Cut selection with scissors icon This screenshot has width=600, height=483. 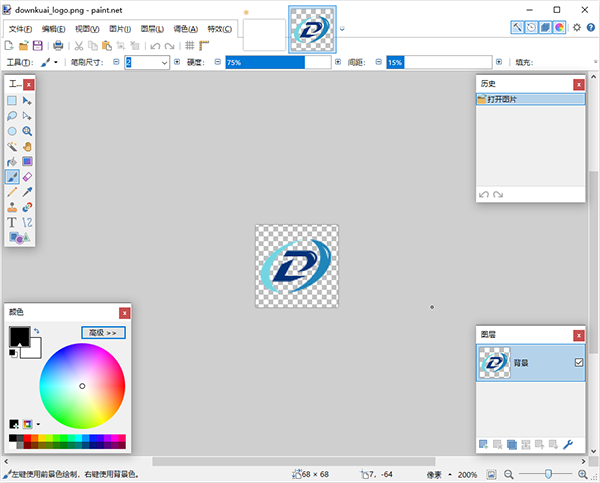coord(79,46)
